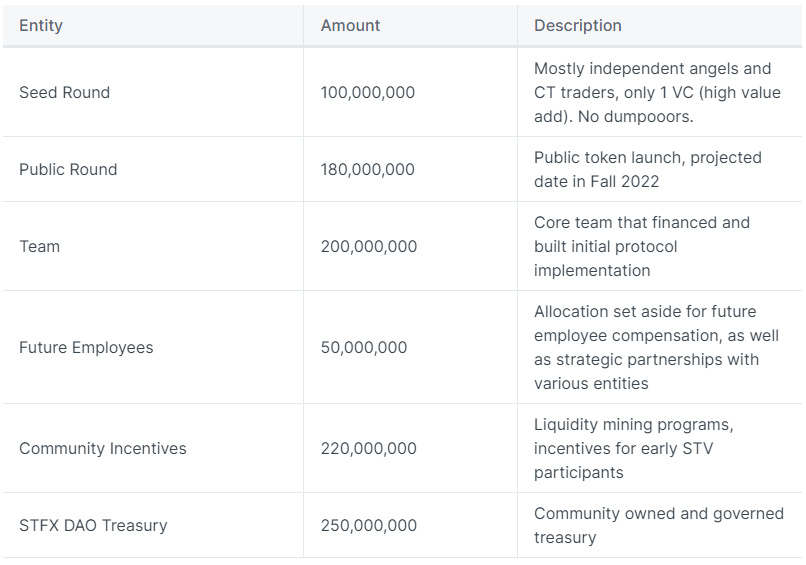806x565 pixels.
Task: Click the 'Public token launch' description
Action: [648, 169]
